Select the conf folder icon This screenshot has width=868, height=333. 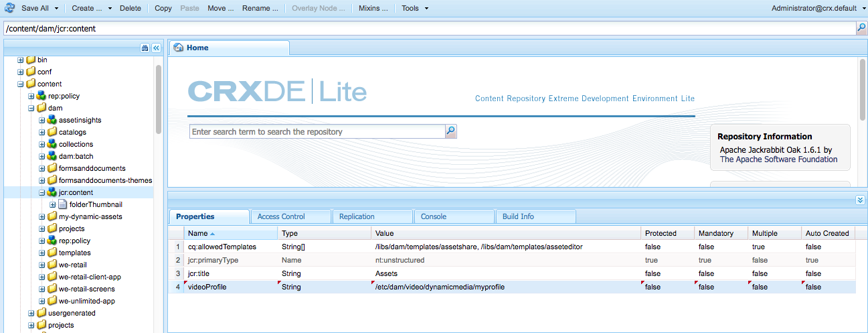coord(31,72)
